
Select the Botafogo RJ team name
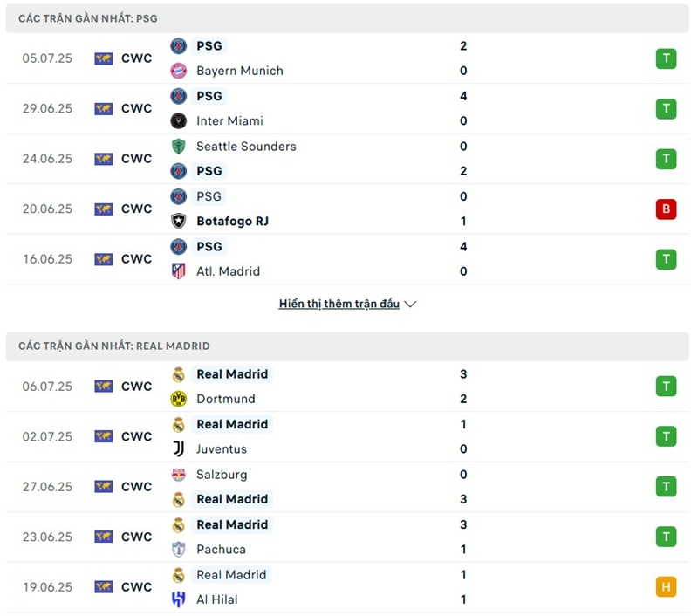point(232,222)
